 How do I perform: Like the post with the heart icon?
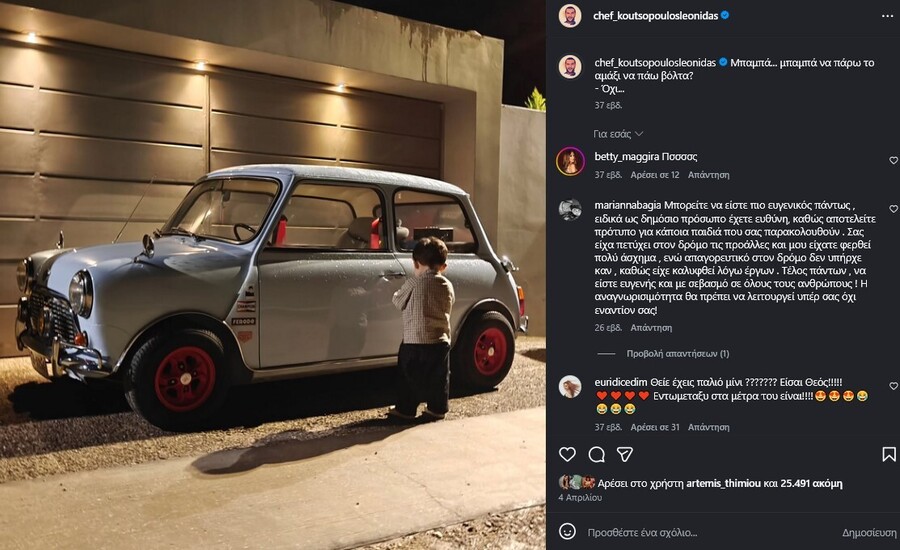pyautogui.click(x=567, y=455)
